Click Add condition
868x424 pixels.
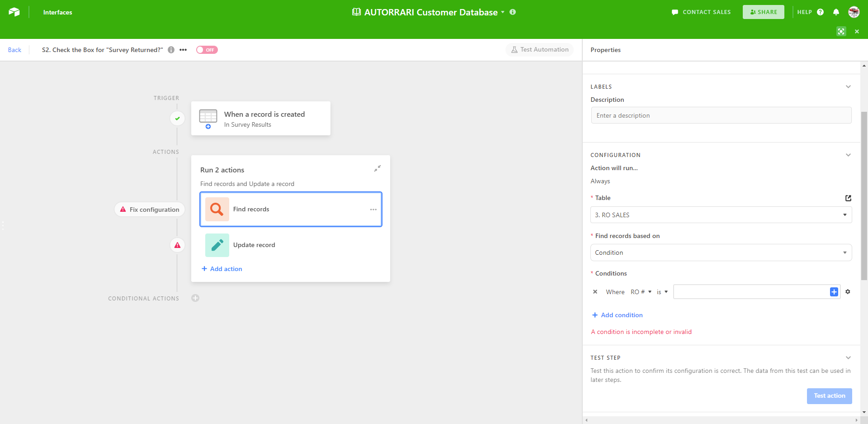pyautogui.click(x=618, y=315)
